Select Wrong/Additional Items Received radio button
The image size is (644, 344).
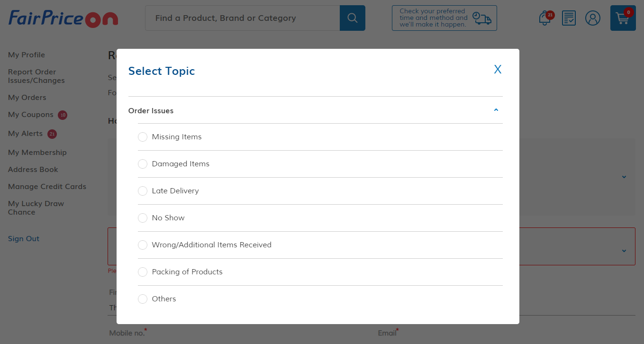click(143, 245)
